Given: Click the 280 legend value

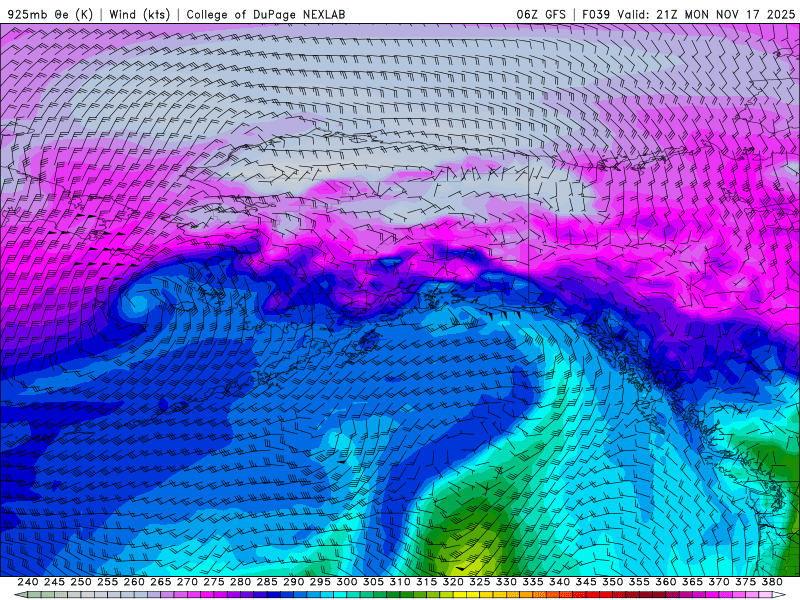Looking at the screenshot, I should click(240, 582).
